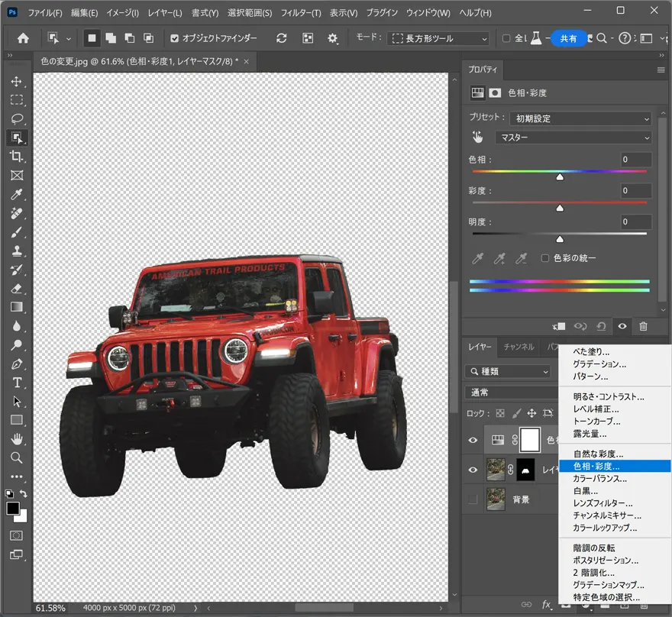Select the Rectangular Marquee tool
672x617 pixels.
coord(17,100)
